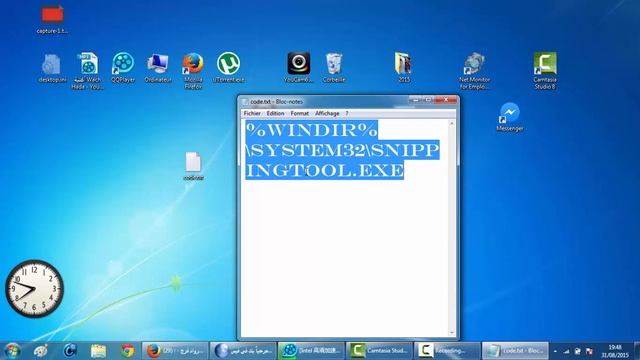This screenshot has width=640, height=360.
Task: Open the desktop.ini file icon
Action: [x=52, y=68]
